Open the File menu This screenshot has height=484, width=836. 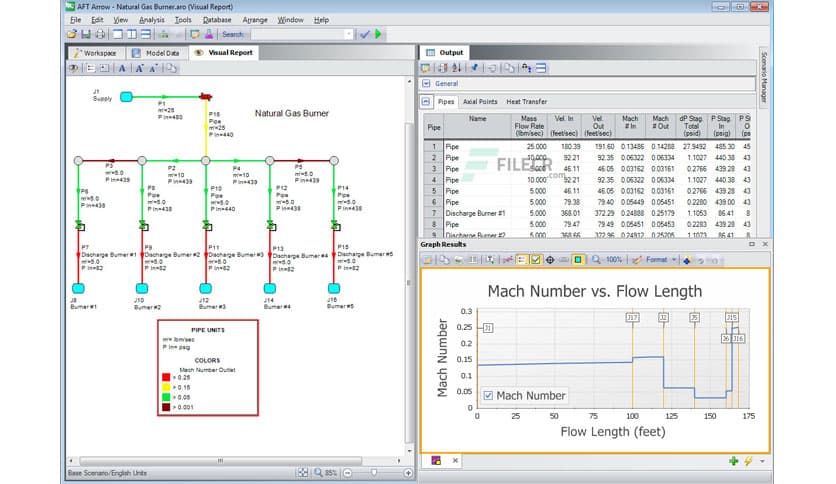pos(76,20)
